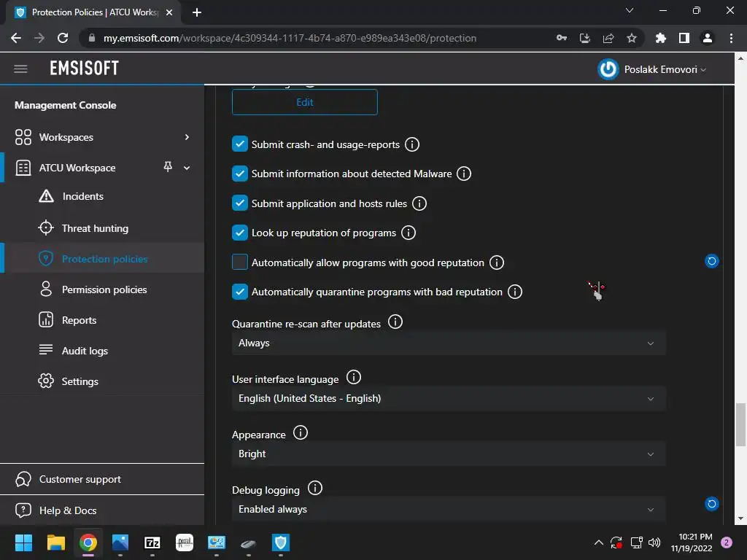Open File Explorer from the taskbar
The width and height of the screenshot is (747, 560).
pos(55,542)
